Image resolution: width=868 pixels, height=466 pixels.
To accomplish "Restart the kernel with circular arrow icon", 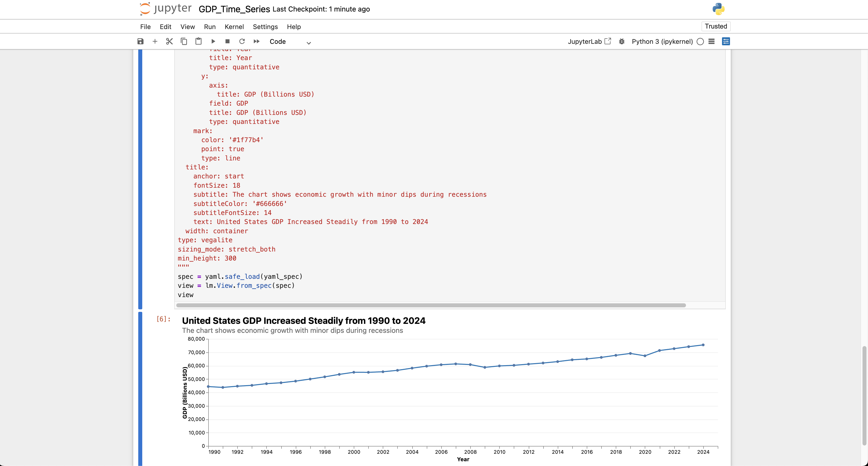I will [x=242, y=42].
